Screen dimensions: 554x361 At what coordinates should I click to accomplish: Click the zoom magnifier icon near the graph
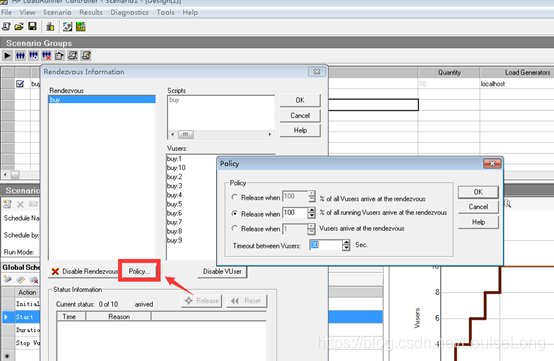(x=507, y=204)
